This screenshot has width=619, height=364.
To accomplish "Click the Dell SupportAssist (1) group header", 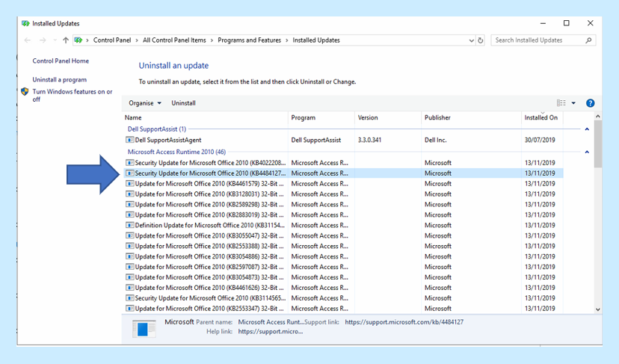I will pos(157,129).
